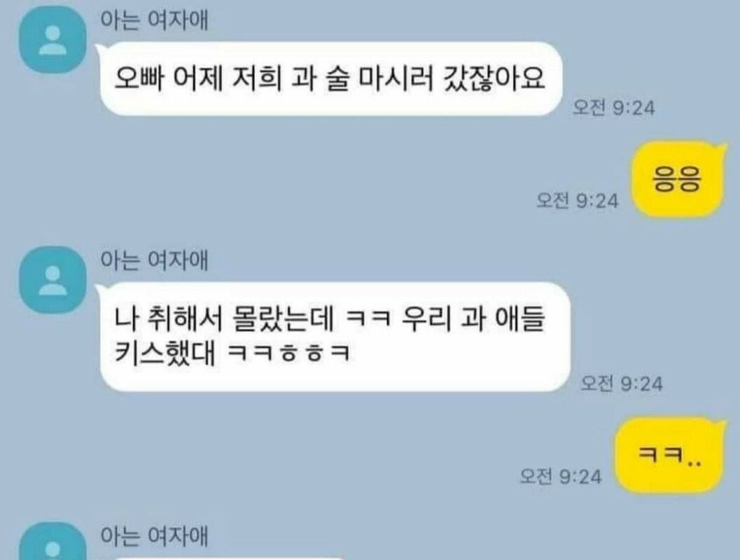Click the 오전 9:24 timestamp beside "응응"

tap(577, 200)
